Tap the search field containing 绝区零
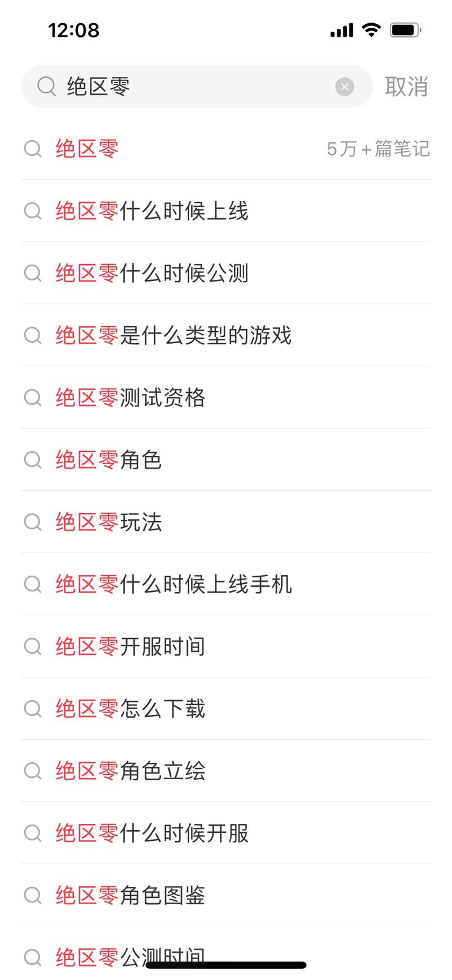The width and height of the screenshot is (452, 980). pos(197,87)
